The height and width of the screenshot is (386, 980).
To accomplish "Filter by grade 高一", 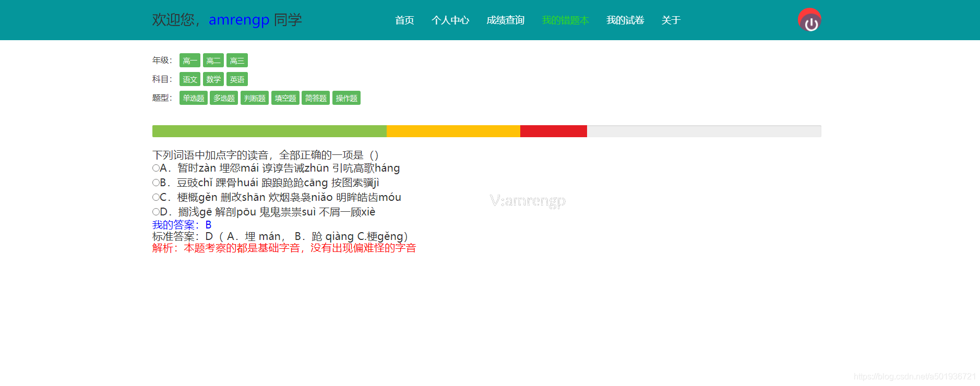I will click(190, 61).
